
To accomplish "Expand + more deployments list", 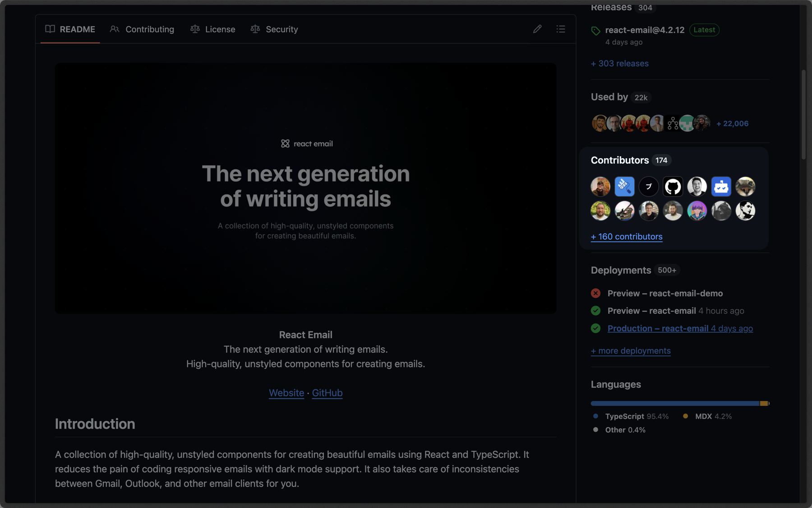I will click(x=631, y=351).
